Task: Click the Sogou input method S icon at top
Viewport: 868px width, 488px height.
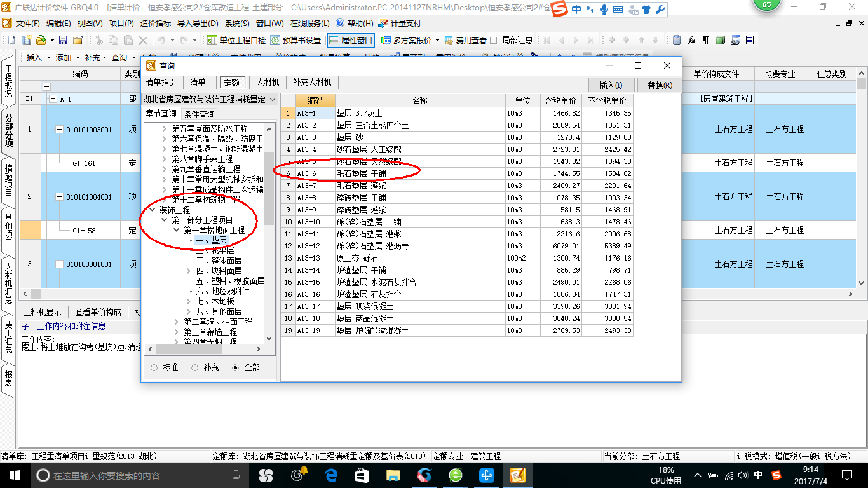Action: [x=559, y=9]
